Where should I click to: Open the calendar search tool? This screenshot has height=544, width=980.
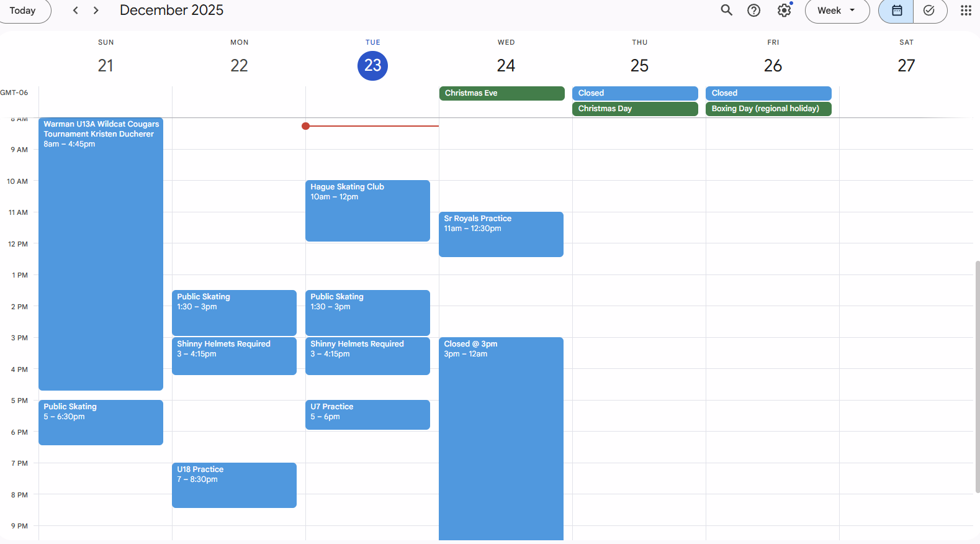pos(726,11)
